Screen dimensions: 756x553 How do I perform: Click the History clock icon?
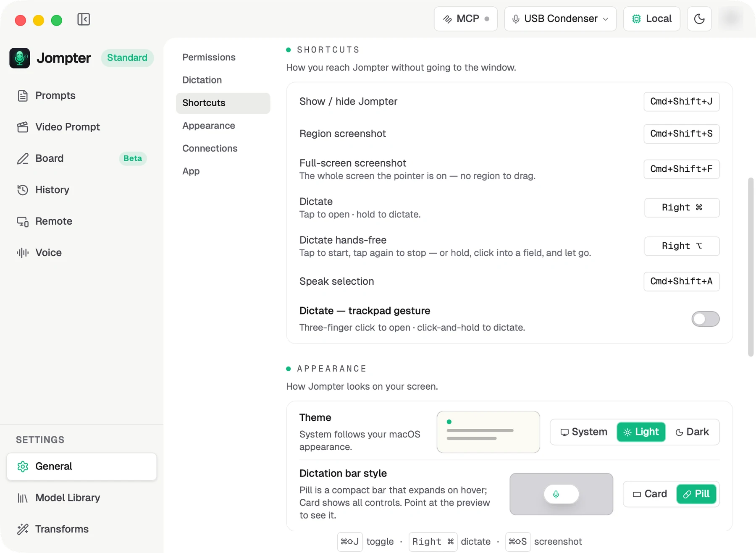click(23, 190)
